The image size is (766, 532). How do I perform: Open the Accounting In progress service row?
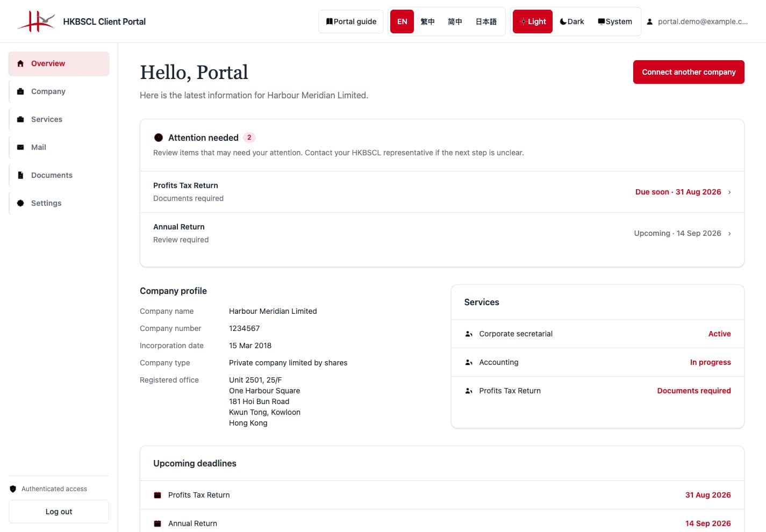pos(597,362)
